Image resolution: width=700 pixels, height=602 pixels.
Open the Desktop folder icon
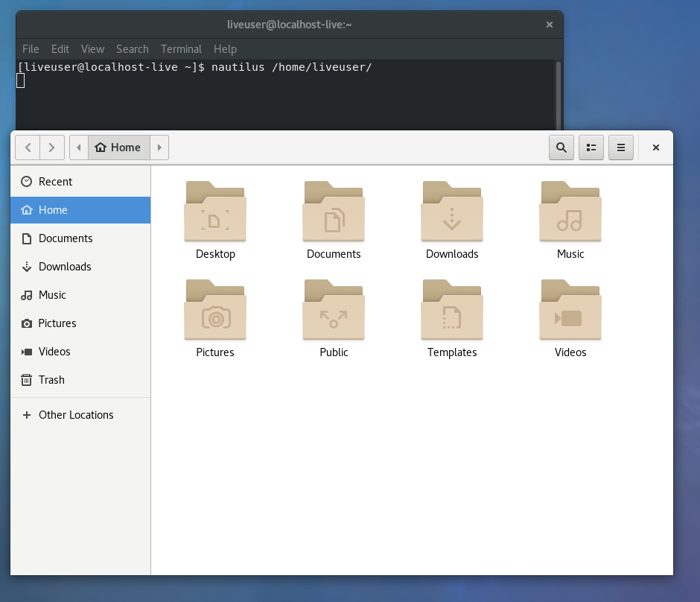(x=215, y=212)
